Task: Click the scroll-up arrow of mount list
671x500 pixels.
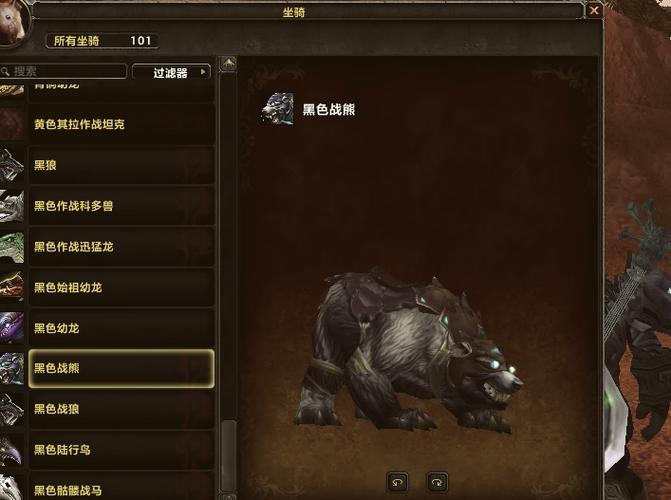Action: point(228,64)
